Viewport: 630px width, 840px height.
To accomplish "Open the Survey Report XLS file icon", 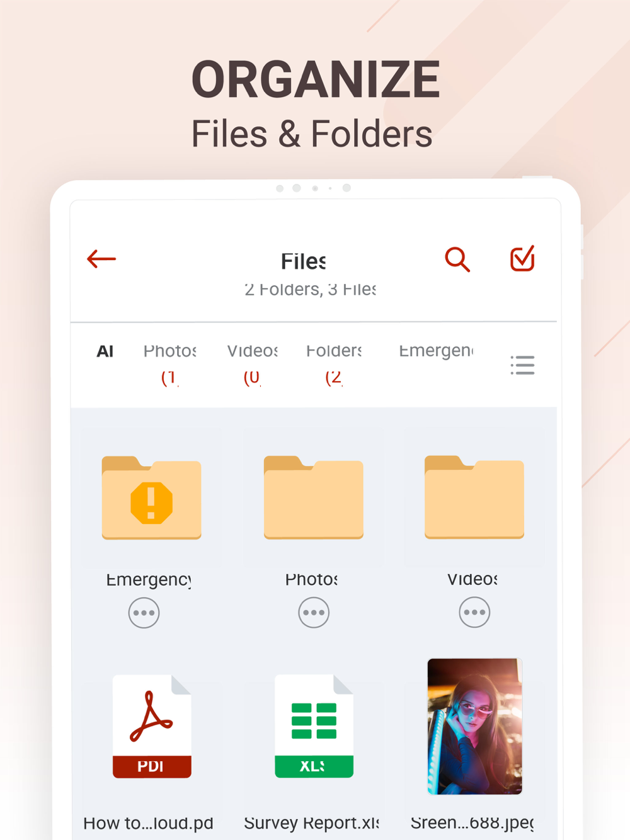I will (x=314, y=726).
